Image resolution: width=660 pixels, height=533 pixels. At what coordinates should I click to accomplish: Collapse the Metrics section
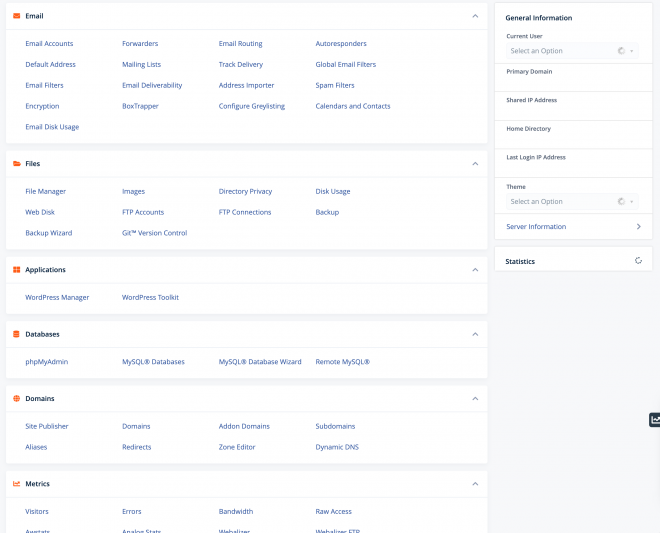tap(475, 484)
